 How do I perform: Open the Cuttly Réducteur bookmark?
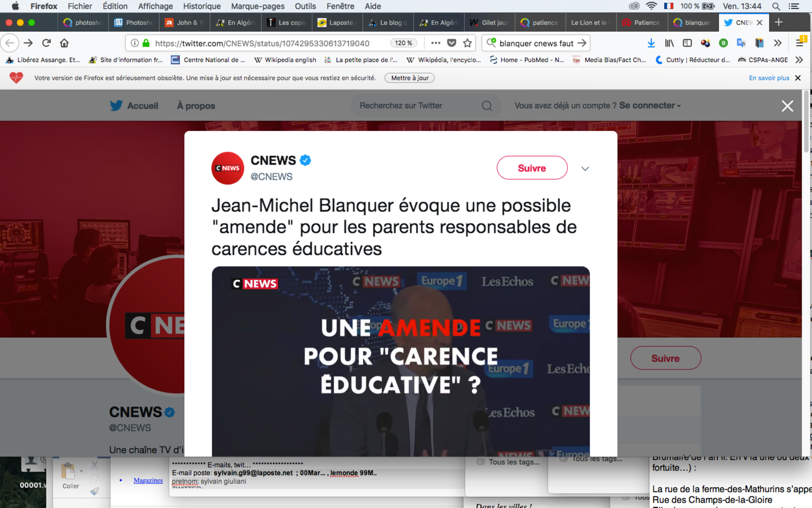(692, 60)
